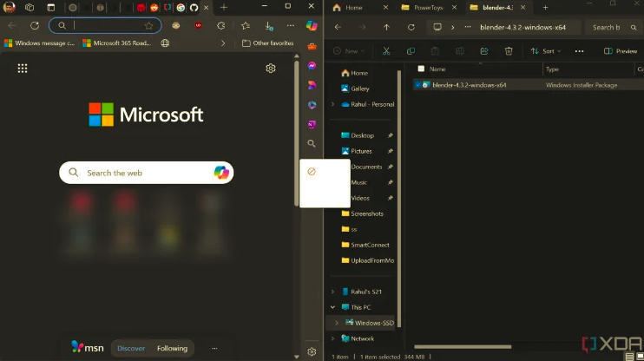Share the selected file
The height and width of the screenshot is (361, 644).
point(484,51)
